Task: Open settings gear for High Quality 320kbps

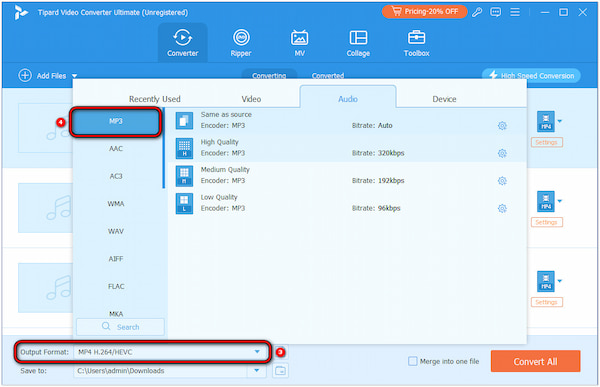Action: pos(502,153)
